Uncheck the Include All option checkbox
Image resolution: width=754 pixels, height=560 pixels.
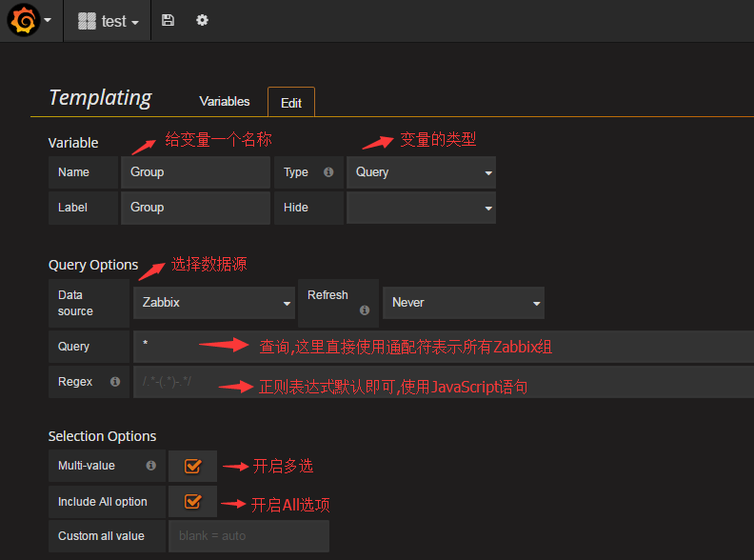(x=192, y=501)
